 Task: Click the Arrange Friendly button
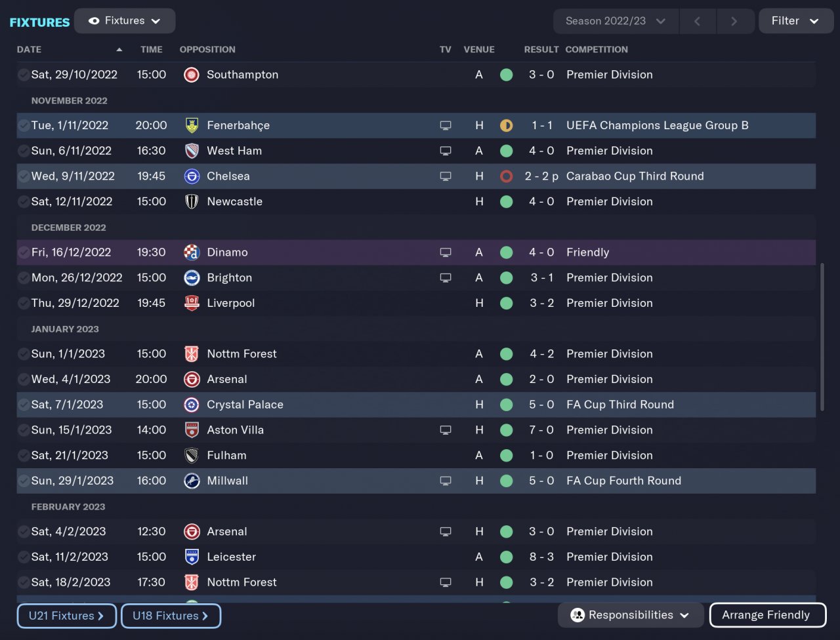[767, 615]
